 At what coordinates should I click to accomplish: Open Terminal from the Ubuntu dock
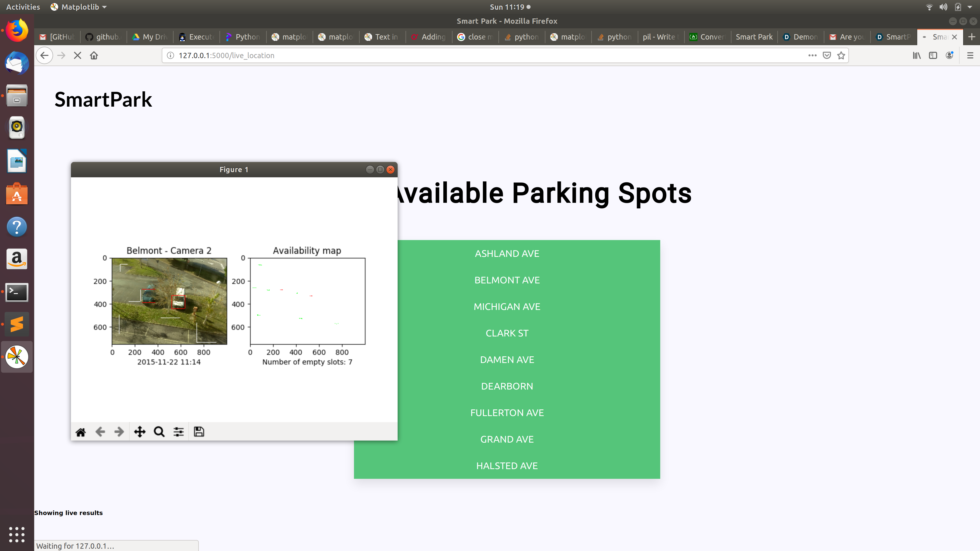point(17,292)
